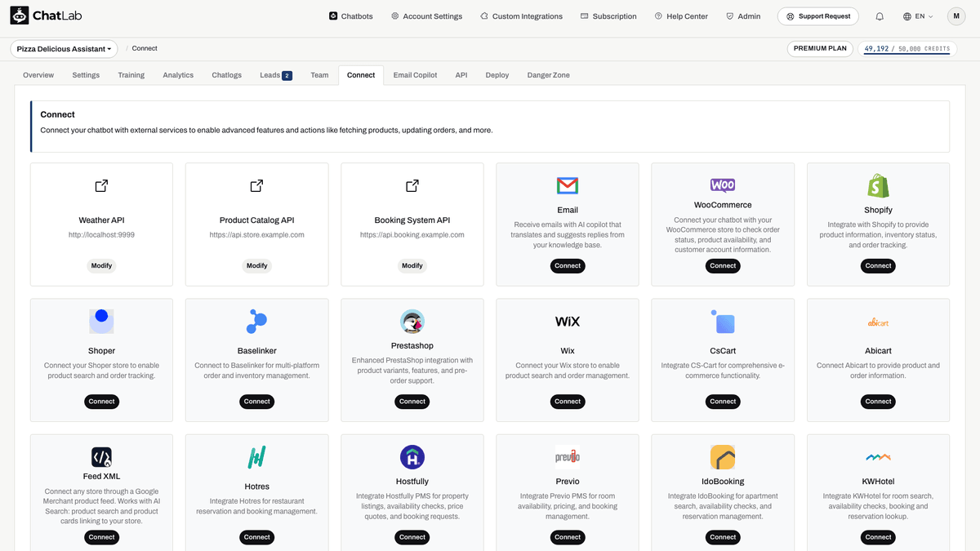Click the ChatLab robot logo
This screenshot has height=551, width=980.
point(20,16)
